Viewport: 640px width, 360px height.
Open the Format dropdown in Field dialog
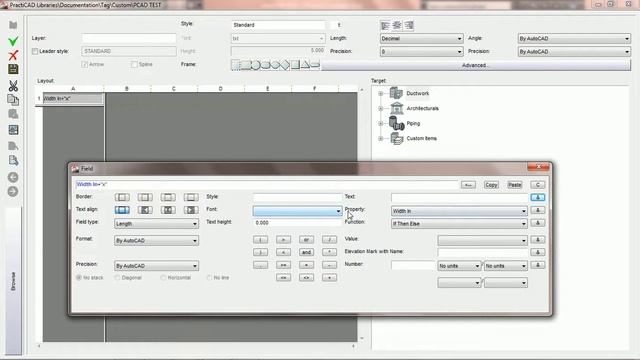(156, 240)
